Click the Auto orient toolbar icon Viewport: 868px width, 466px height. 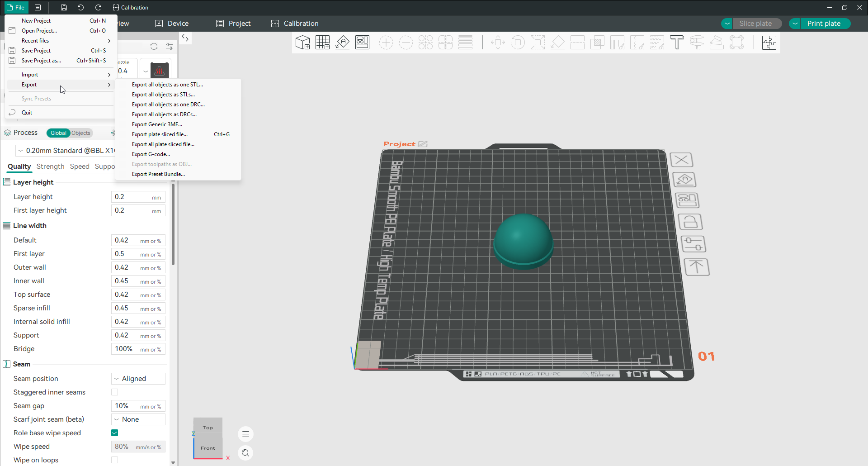point(342,43)
